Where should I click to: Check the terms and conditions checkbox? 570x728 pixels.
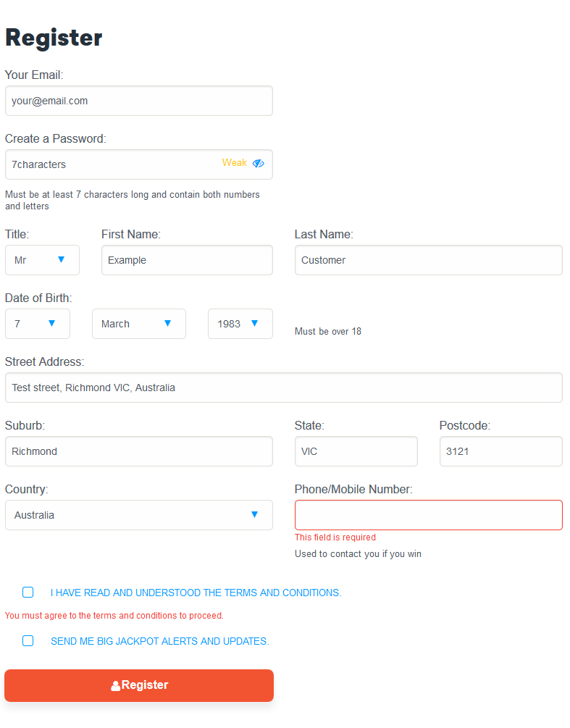pyautogui.click(x=28, y=593)
